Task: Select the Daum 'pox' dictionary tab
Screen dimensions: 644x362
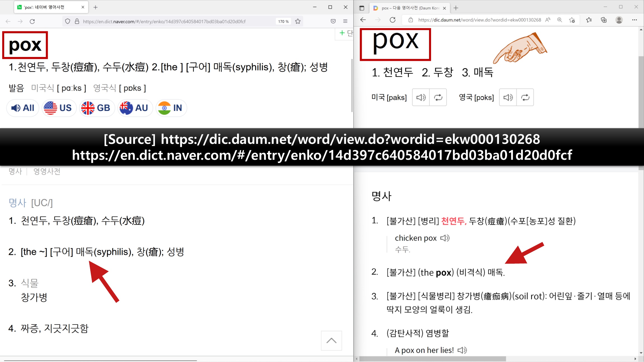Action: tap(409, 8)
